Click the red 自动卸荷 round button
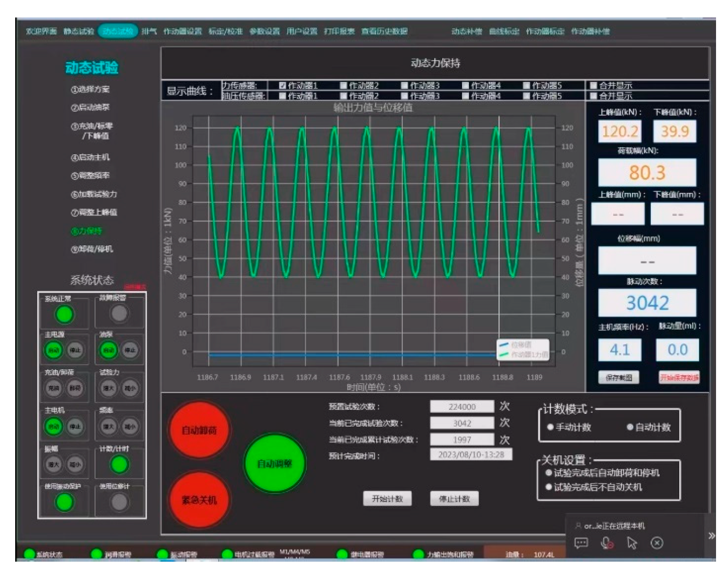 pyautogui.click(x=199, y=430)
